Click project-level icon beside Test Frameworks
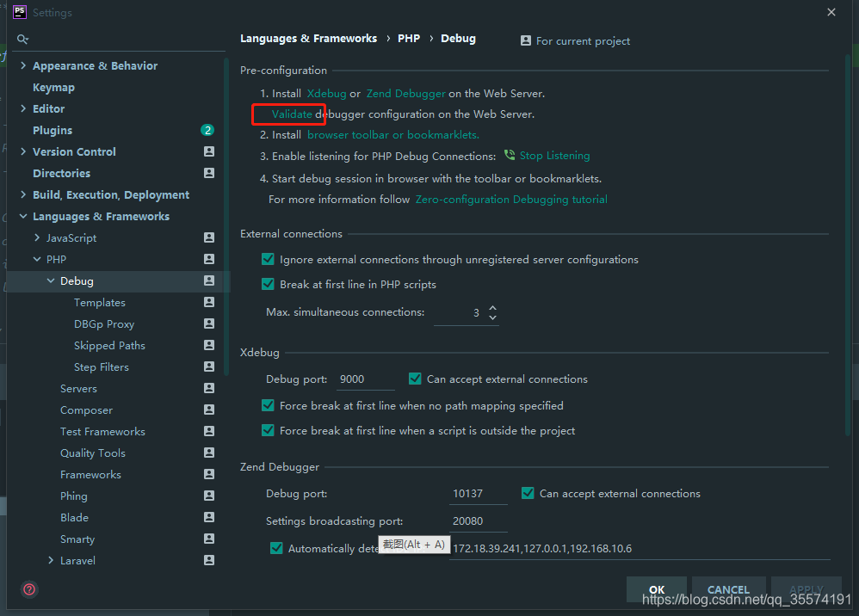This screenshot has width=859, height=616. coord(209,431)
